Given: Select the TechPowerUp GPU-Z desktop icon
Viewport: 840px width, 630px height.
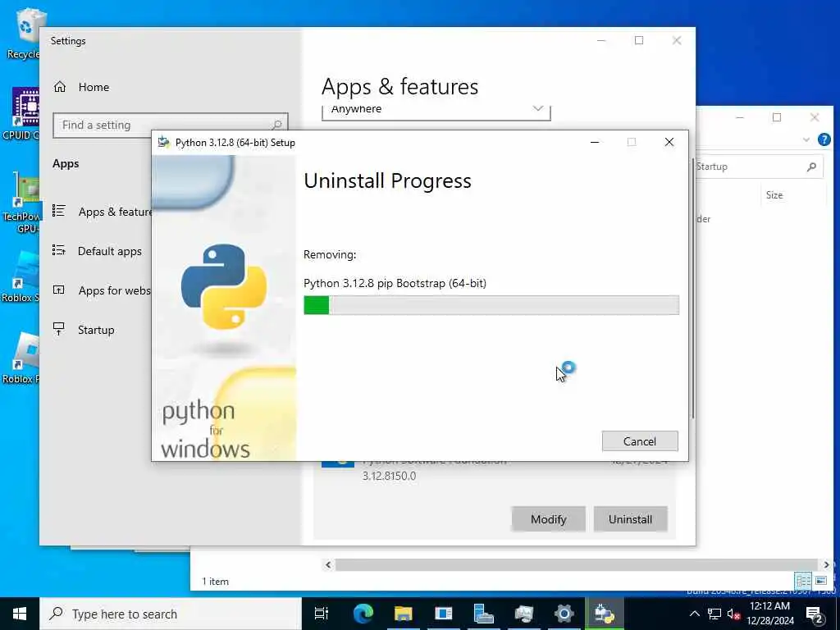Looking at the screenshot, I should pos(21,203).
